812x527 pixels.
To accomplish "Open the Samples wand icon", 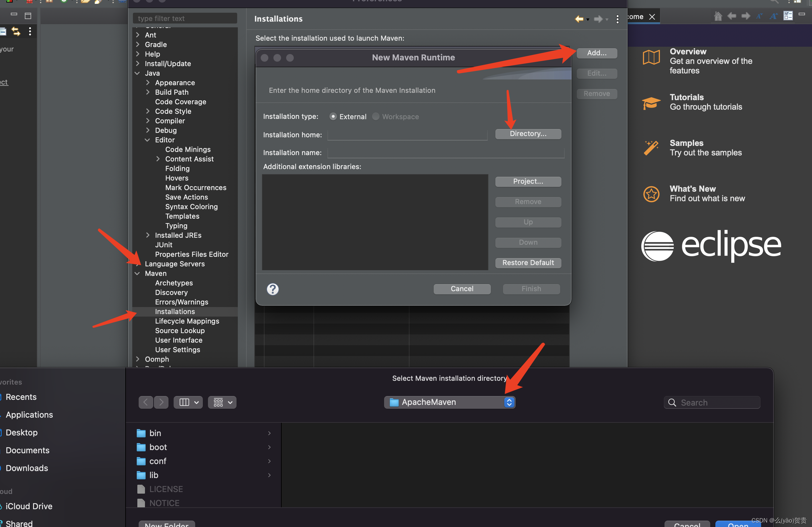I will click(651, 148).
